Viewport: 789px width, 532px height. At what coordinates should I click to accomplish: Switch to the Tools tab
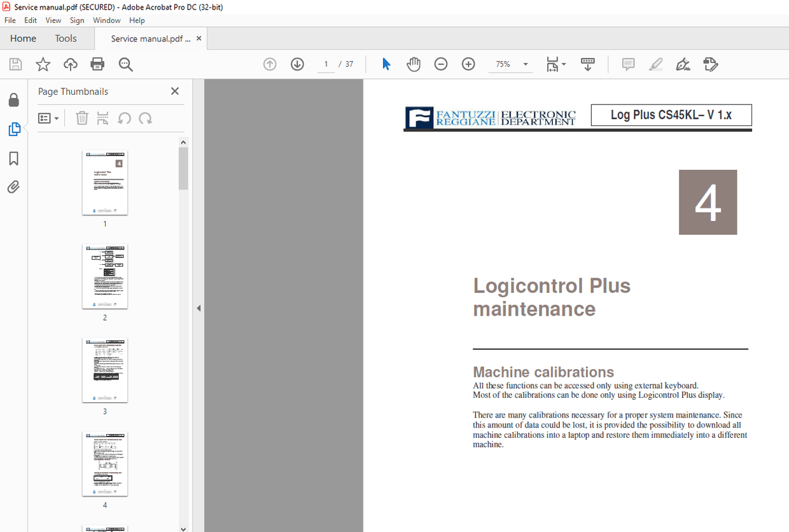(66, 38)
